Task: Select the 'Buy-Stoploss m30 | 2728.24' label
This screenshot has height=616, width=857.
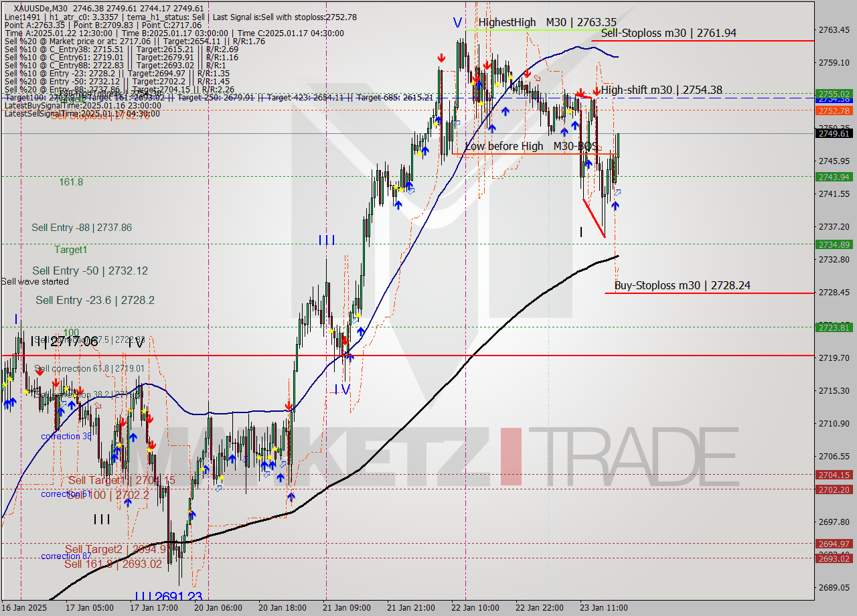Action: point(682,285)
